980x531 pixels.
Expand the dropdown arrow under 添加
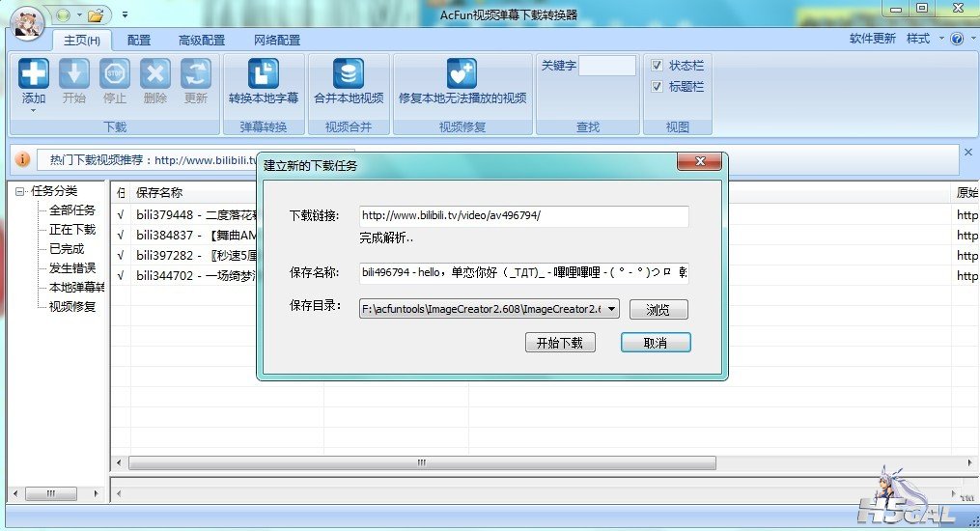[x=33, y=111]
